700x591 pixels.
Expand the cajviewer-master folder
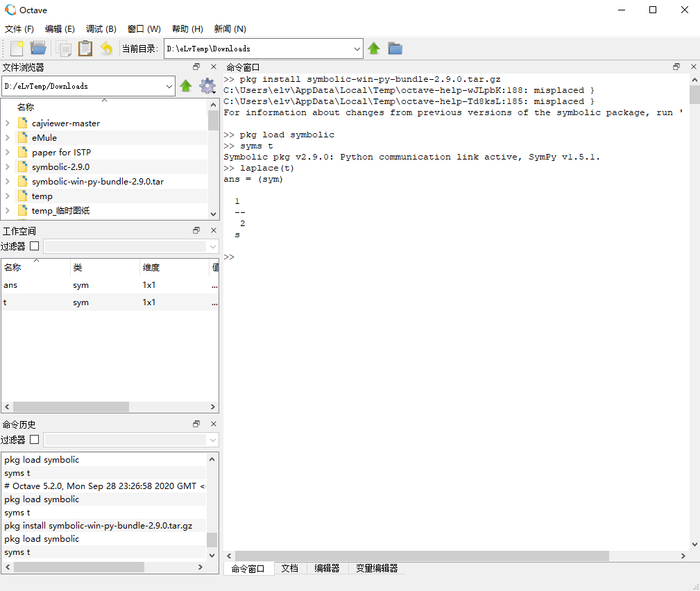(7, 123)
